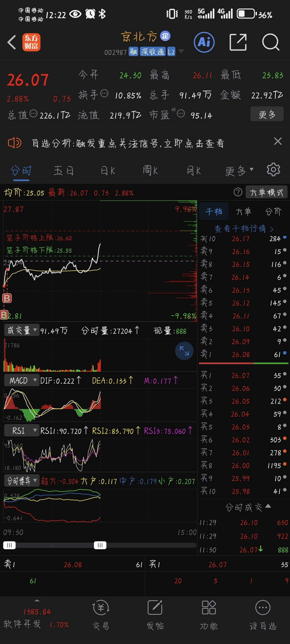The width and height of the screenshot is (290, 644).
Task: Tap the speaker announcement icon
Action: click(15, 143)
